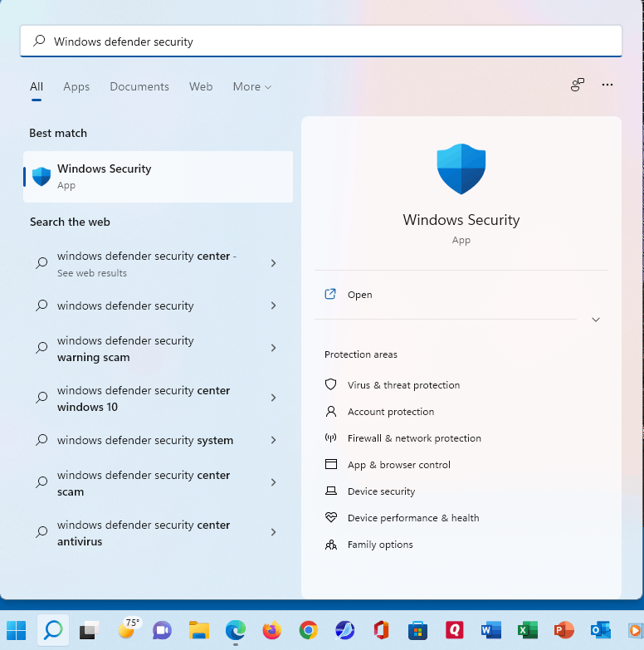Image resolution: width=644 pixels, height=650 pixels.
Task: Click the Device performance heart icon
Action: coord(330,517)
